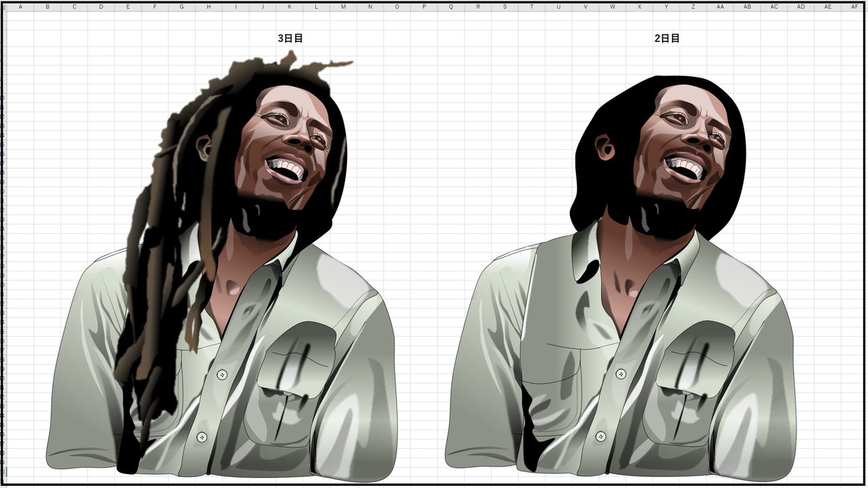Select column D header
Screen dimensions: 868x488
tap(101, 7)
